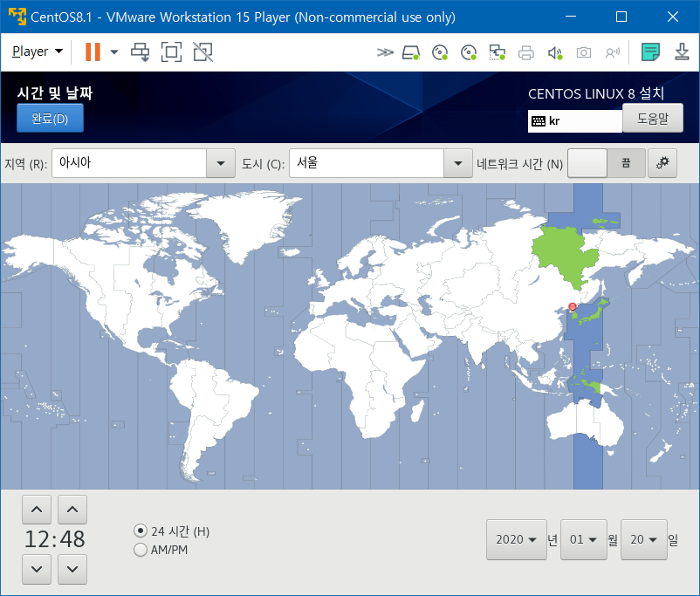
Task: Decrease the hour with down arrow
Action: pos(37,569)
